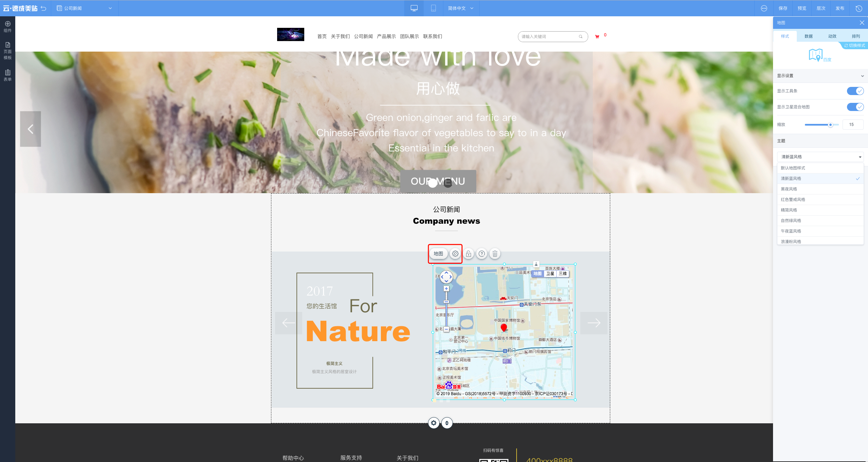Image resolution: width=868 pixels, height=462 pixels.
Task: Switch map view to 三维 3D
Action: tap(563, 274)
